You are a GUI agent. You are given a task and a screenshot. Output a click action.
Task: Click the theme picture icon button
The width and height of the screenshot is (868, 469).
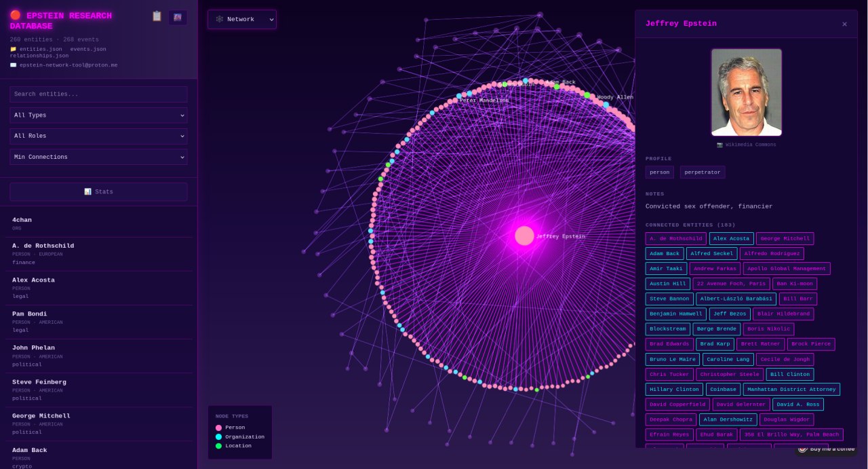point(178,17)
